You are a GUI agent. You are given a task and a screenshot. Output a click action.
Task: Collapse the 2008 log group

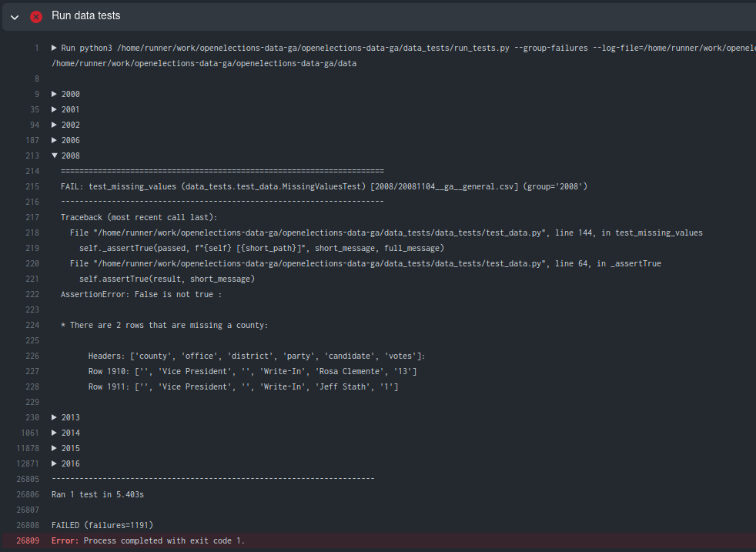[x=55, y=156]
